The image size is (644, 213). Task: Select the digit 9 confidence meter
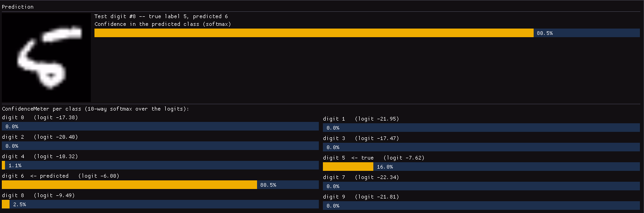click(481, 206)
